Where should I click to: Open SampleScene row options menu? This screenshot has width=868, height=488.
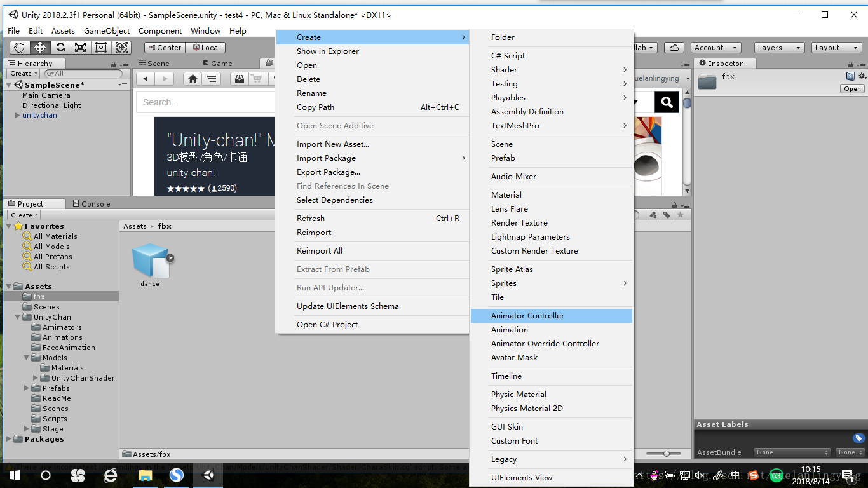pos(123,85)
